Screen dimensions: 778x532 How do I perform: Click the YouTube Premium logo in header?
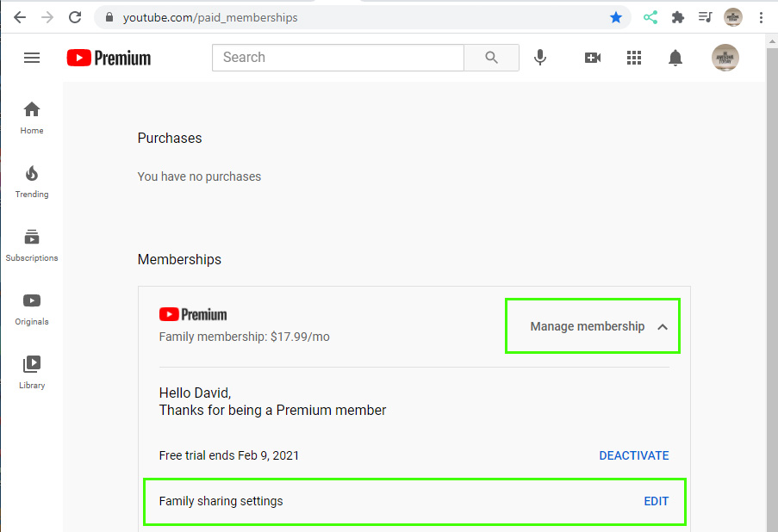pyautogui.click(x=109, y=58)
